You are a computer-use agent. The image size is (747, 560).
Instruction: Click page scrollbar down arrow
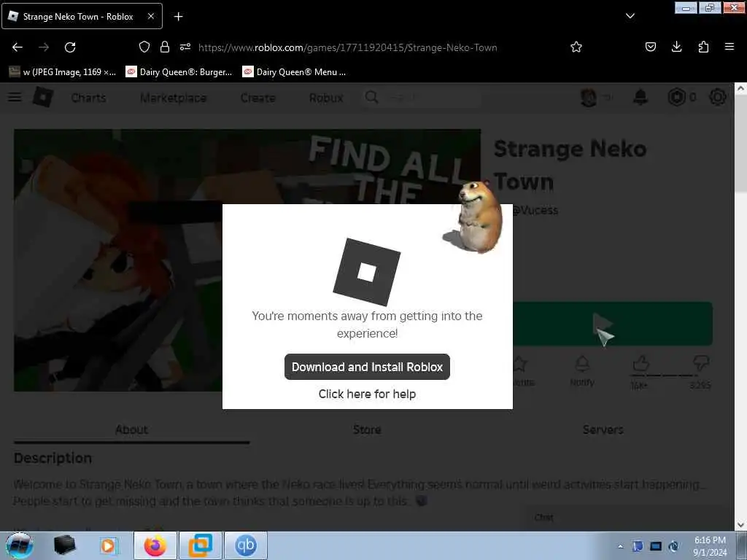pyautogui.click(x=740, y=525)
